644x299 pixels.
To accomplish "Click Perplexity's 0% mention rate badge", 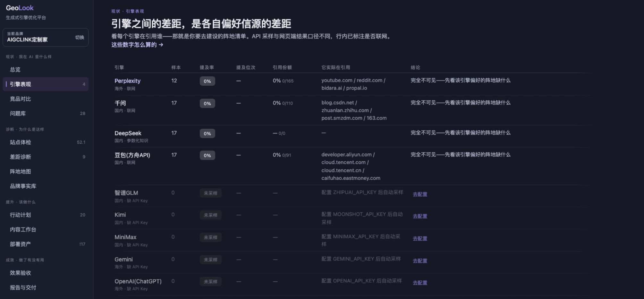I will (208, 81).
